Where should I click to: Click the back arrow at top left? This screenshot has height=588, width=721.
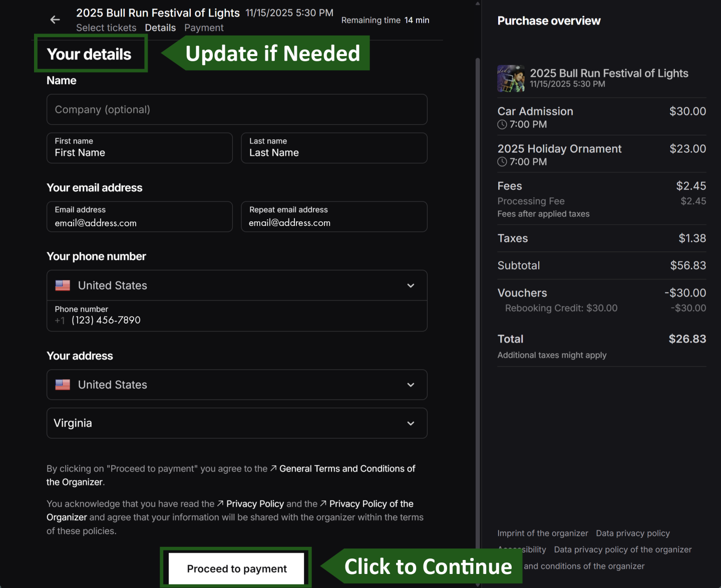(55, 20)
